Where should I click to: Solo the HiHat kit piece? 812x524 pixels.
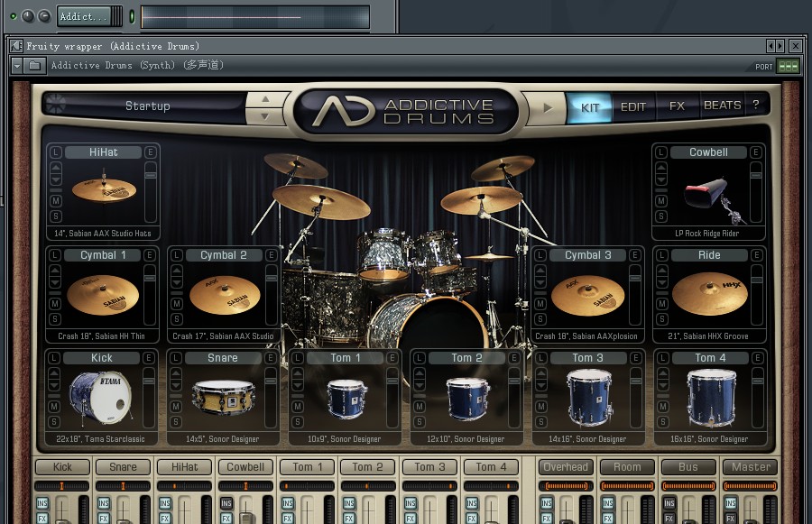pyautogui.click(x=56, y=216)
